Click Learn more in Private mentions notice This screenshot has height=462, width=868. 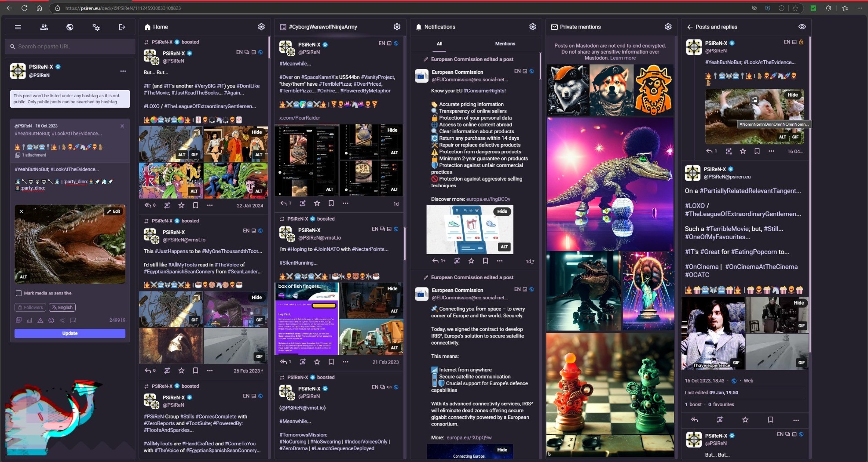(x=623, y=58)
